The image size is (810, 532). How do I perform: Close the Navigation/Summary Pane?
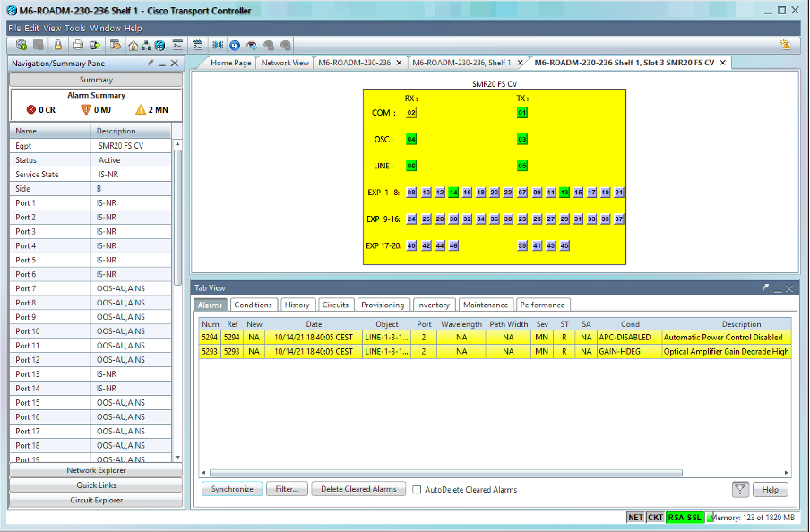click(x=175, y=63)
